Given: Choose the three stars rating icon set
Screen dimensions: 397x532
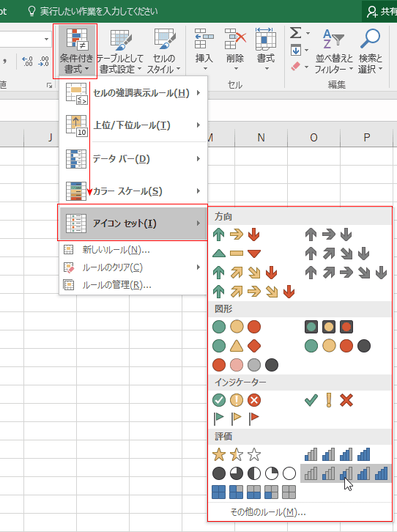Looking at the screenshot, I should [237, 454].
